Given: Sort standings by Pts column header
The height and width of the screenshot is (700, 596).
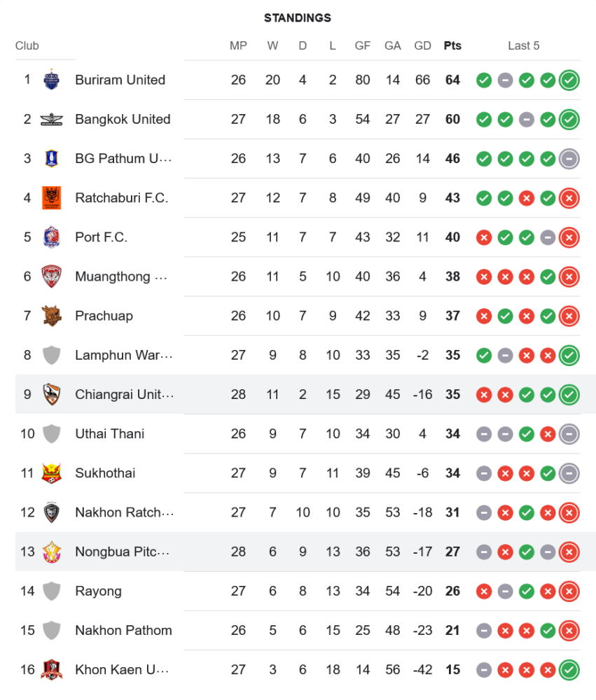Looking at the screenshot, I should 452,45.
